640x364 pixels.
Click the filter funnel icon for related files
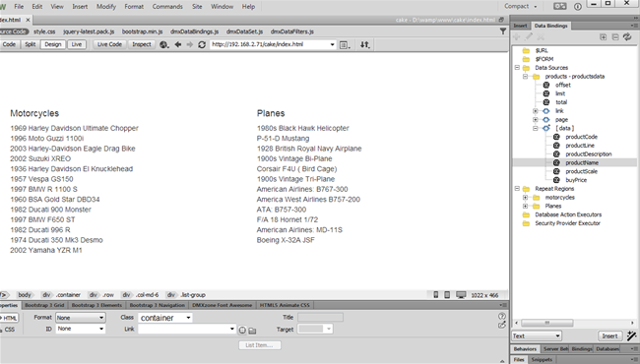pos(503,31)
